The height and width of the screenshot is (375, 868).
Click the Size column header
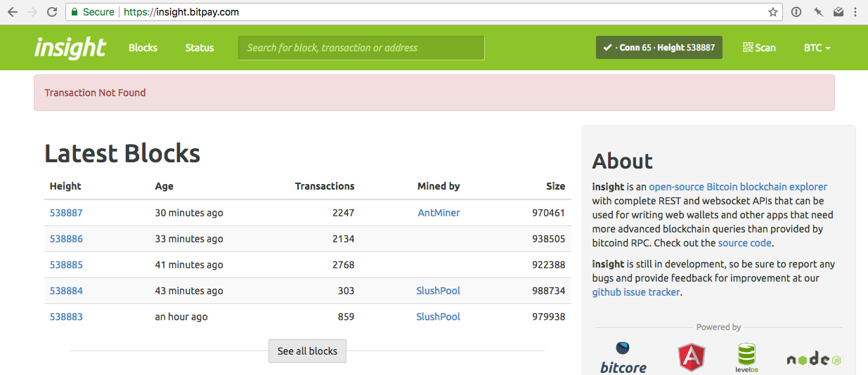coord(556,186)
